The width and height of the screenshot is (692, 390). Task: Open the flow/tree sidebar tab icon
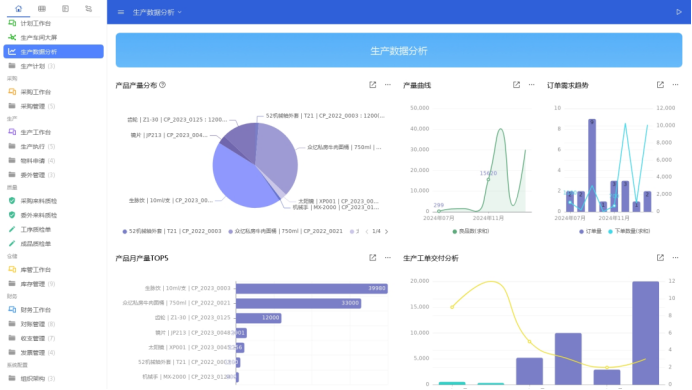[x=89, y=8]
